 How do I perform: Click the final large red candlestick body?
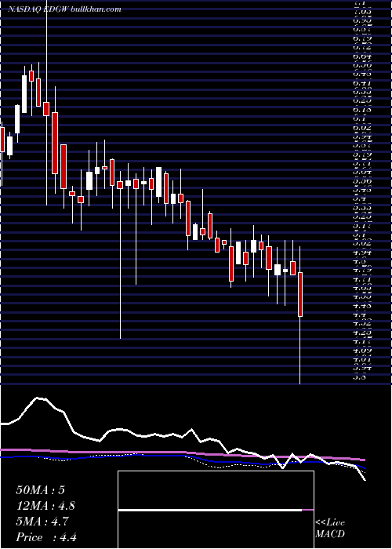click(300, 294)
